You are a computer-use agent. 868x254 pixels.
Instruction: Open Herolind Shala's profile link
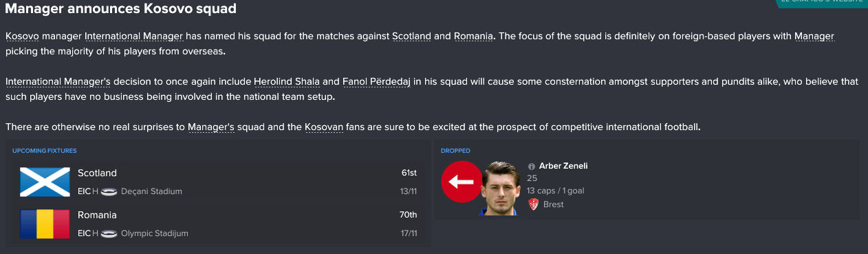(287, 82)
